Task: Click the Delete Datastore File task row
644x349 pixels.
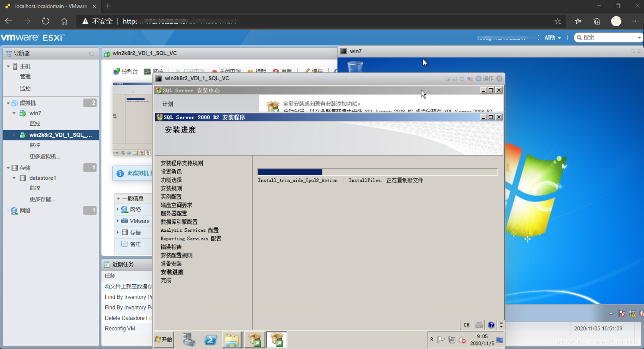Action: tap(129, 318)
